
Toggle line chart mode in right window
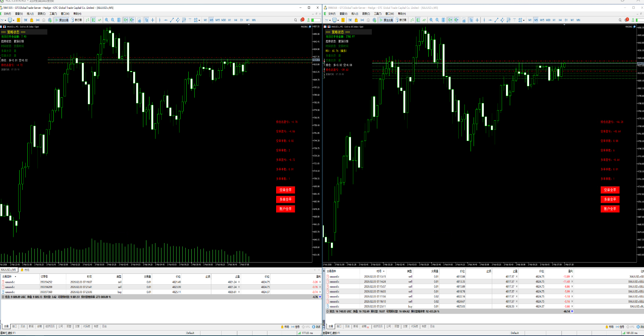tap(424, 20)
